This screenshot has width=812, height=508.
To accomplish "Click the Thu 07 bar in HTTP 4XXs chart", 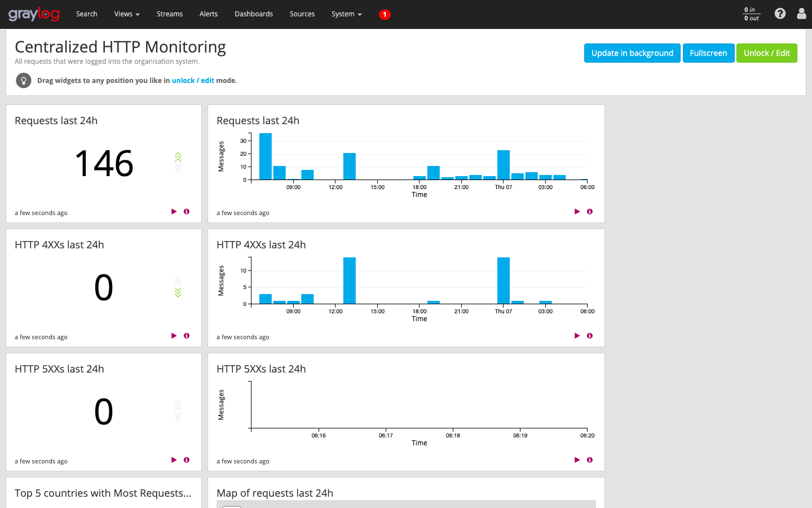I will (x=504, y=281).
